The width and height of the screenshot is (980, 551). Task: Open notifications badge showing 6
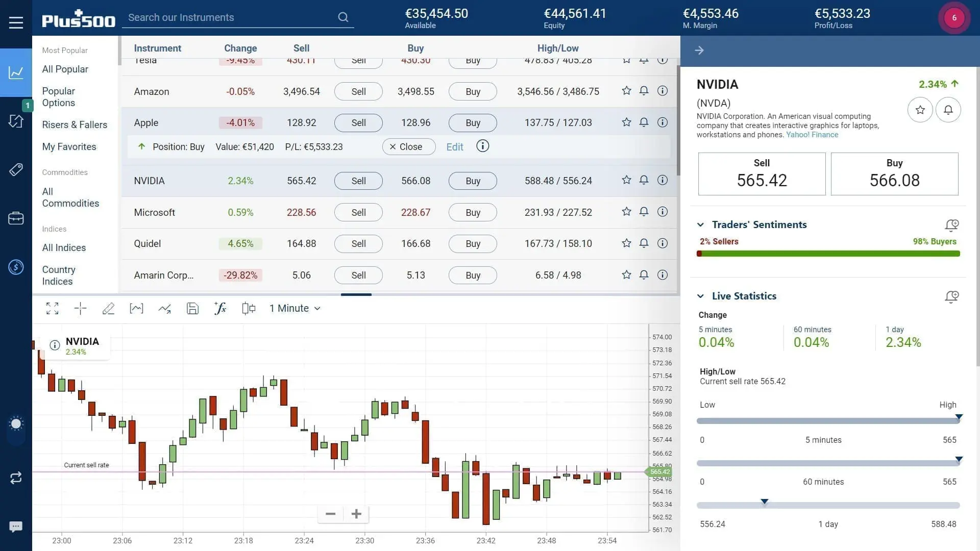coord(954,18)
